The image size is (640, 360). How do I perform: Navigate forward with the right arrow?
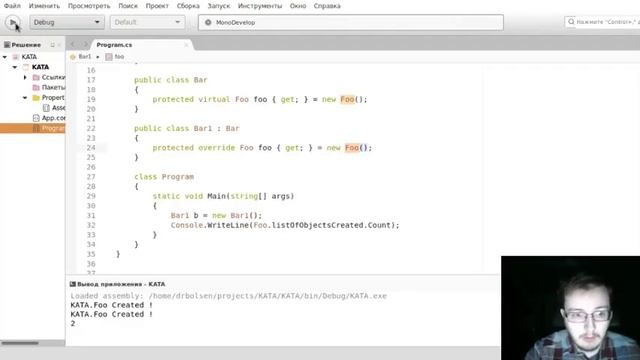pyautogui.click(x=85, y=44)
